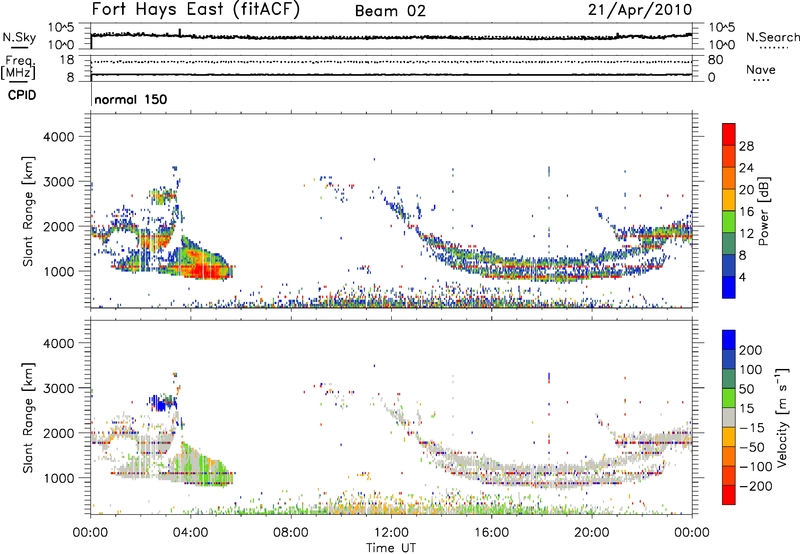Viewport: 800px width, 554px height.
Task: Click the '12:00' time axis label
Action: point(391,533)
